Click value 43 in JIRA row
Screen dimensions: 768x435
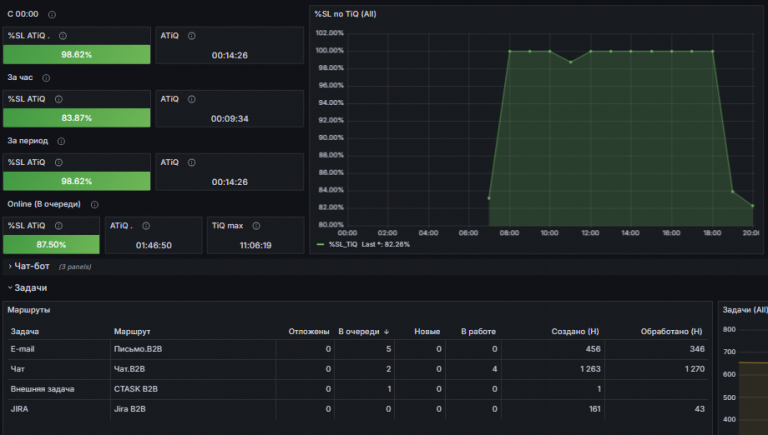coord(699,409)
